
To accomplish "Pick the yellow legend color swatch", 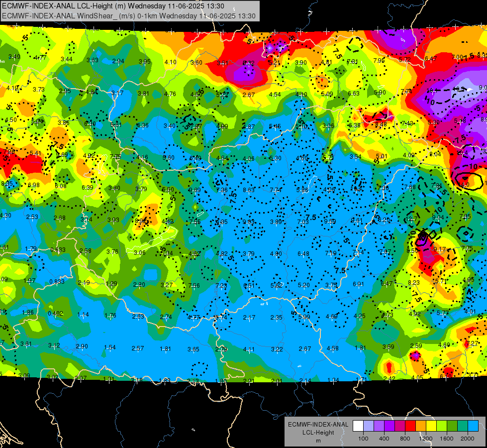I will pos(431,426).
